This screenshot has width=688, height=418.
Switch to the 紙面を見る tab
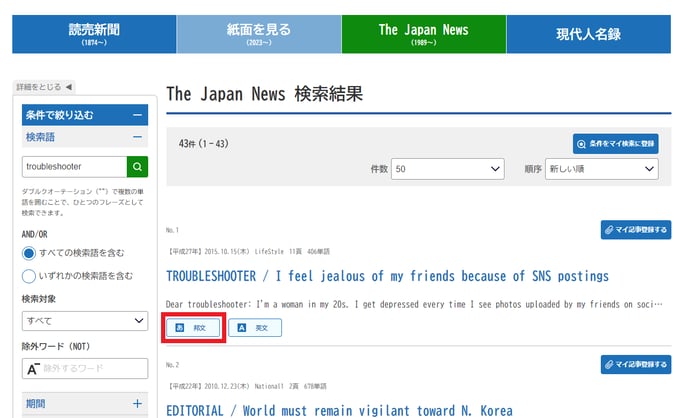pyautogui.click(x=259, y=34)
